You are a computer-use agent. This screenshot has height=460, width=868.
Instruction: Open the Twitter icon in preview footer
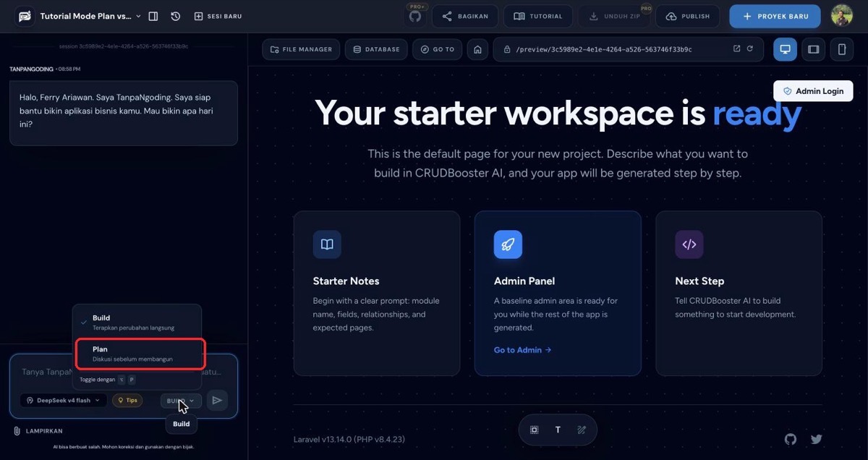[x=817, y=439]
